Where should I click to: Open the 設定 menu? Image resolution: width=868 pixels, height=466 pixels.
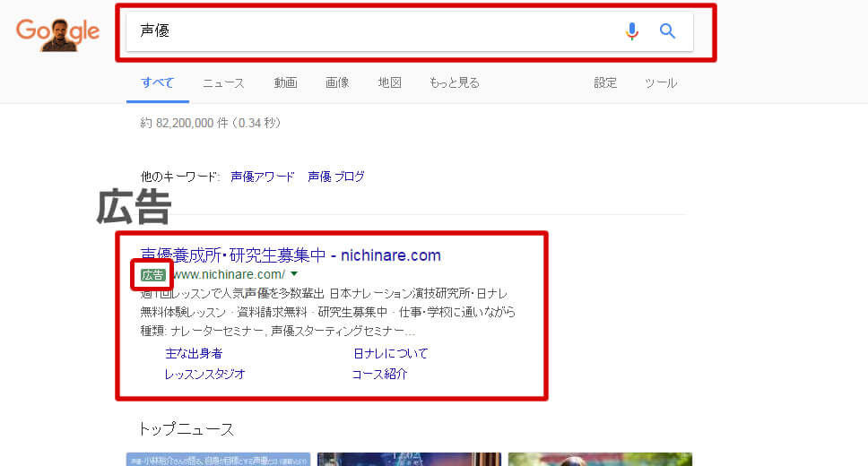point(605,83)
